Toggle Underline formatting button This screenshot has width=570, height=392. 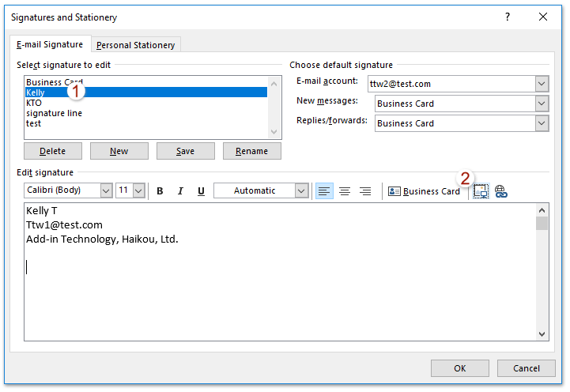[201, 191]
